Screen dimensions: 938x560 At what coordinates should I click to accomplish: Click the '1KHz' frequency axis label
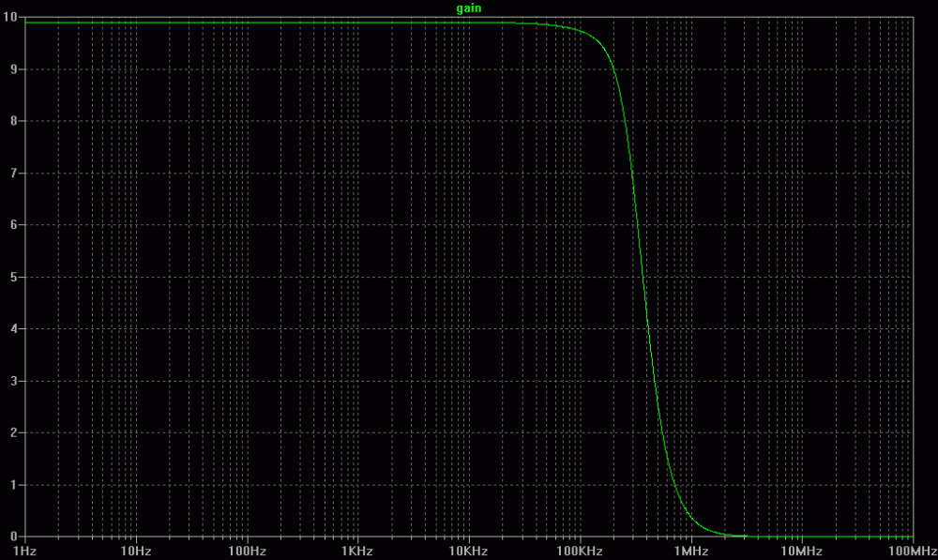(x=357, y=551)
